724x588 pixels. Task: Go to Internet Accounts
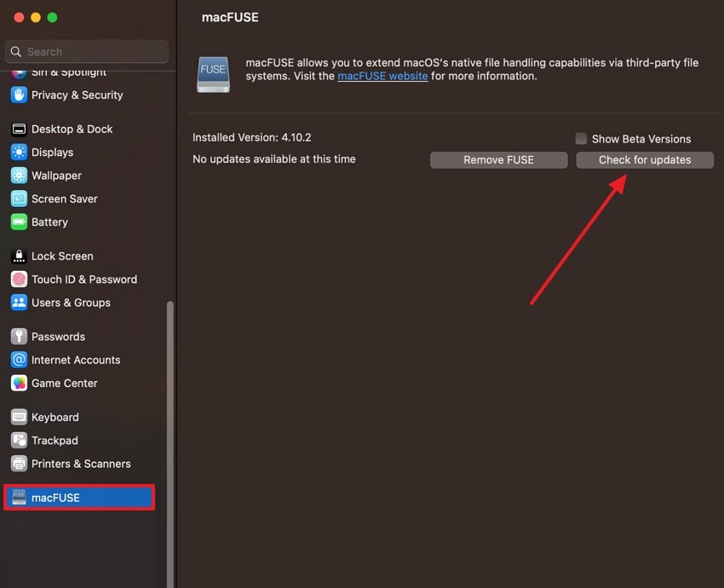tap(76, 360)
